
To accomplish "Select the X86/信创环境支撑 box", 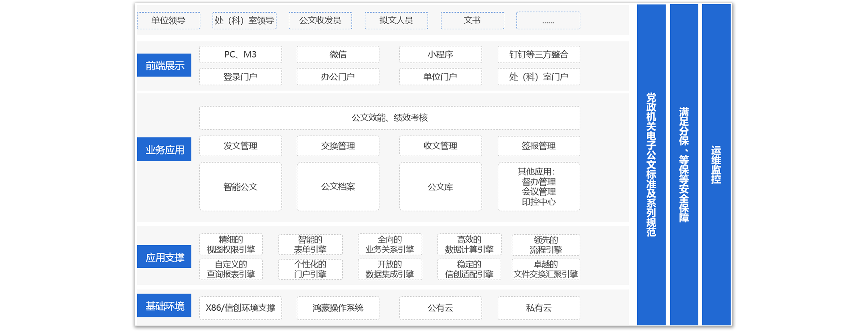I will click(241, 308).
